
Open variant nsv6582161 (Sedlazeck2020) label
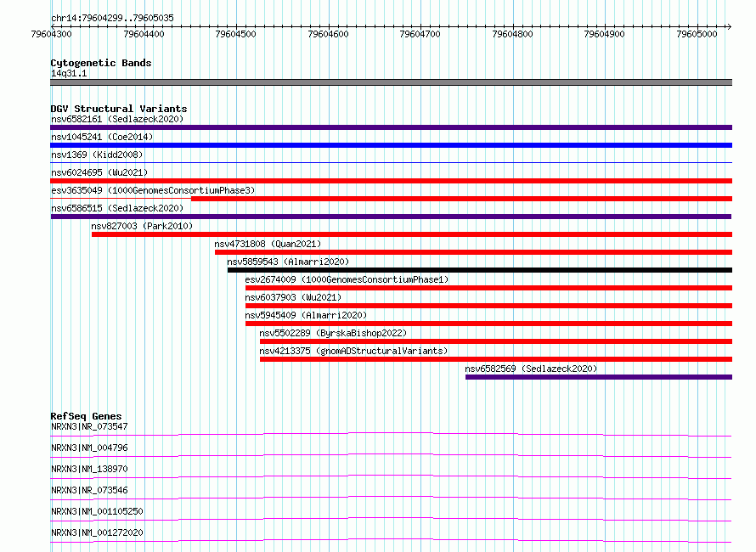click(x=117, y=119)
